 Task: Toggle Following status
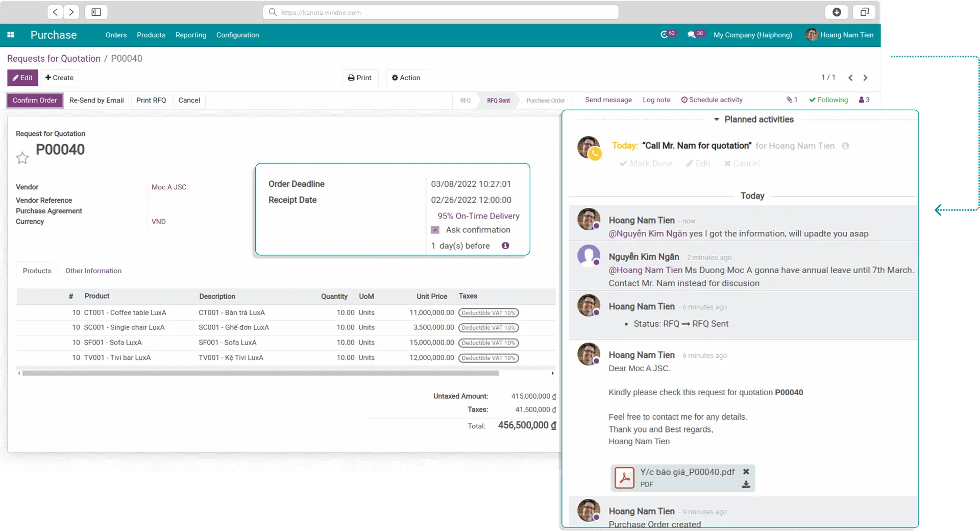828,100
